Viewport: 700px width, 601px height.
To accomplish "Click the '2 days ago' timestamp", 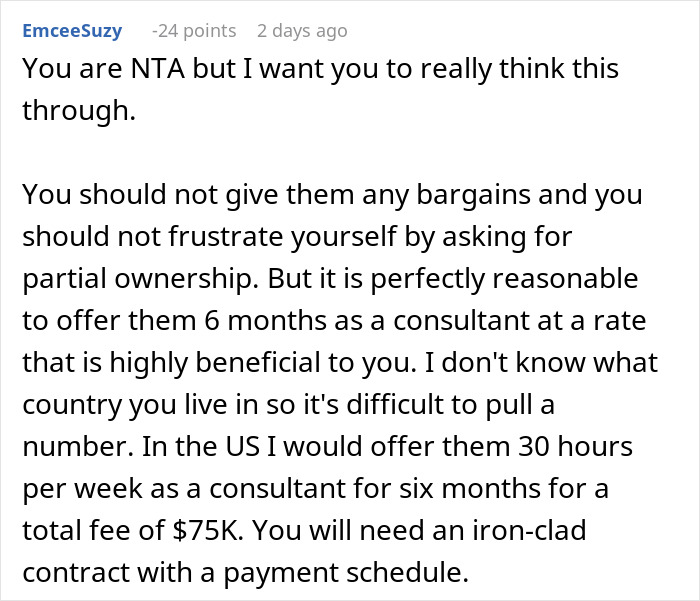I will (x=302, y=31).
